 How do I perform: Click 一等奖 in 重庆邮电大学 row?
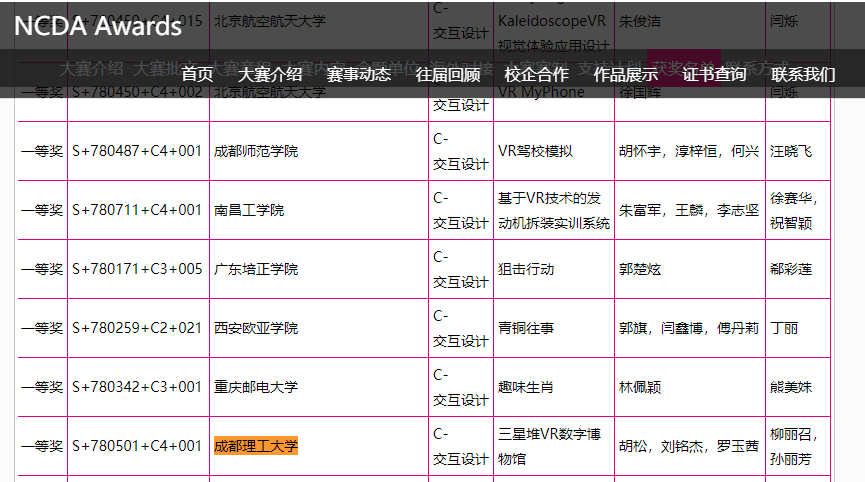click(42, 387)
